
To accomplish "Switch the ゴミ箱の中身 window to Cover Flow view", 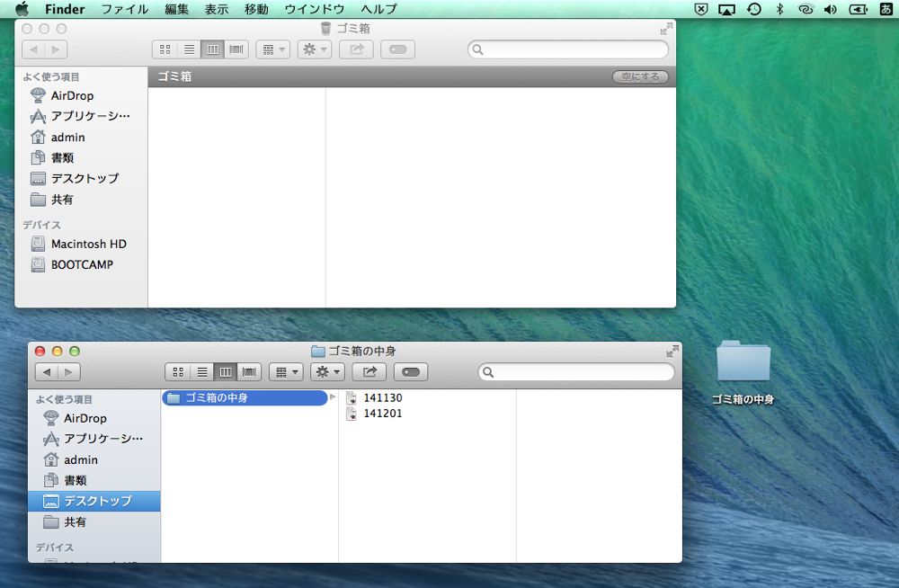I will pyautogui.click(x=249, y=371).
